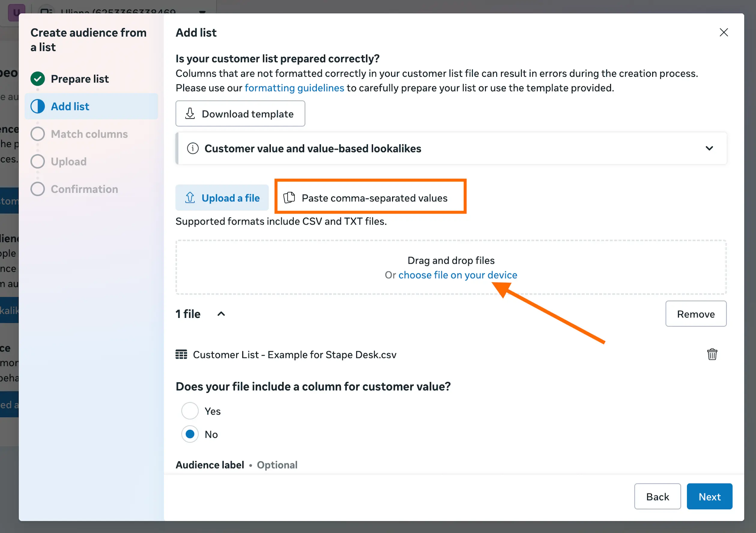Click the Download template icon
This screenshot has width=756, height=533.
click(x=190, y=113)
